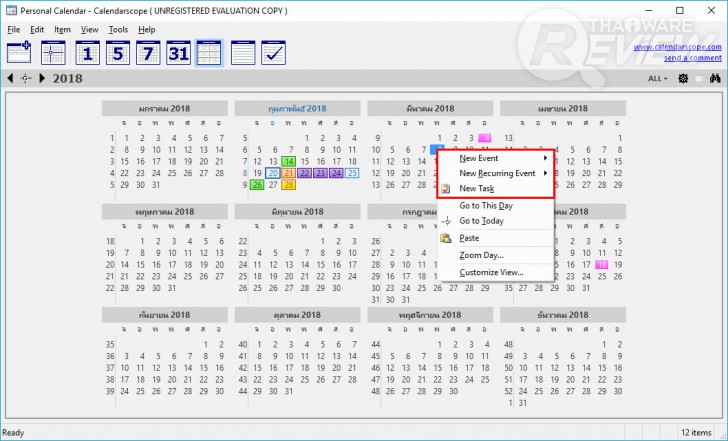This screenshot has height=441, width=728.
Task: Go to next year with the right arrow
Action: [x=42, y=78]
